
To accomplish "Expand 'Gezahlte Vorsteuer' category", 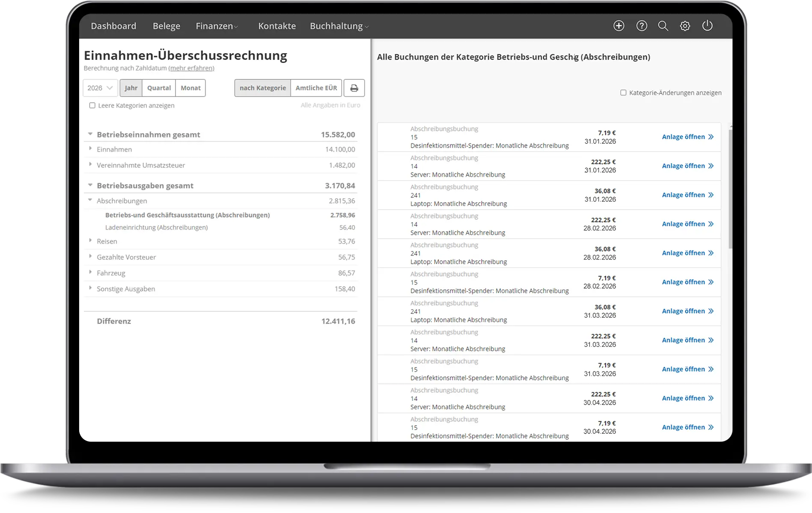I will click(x=90, y=256).
